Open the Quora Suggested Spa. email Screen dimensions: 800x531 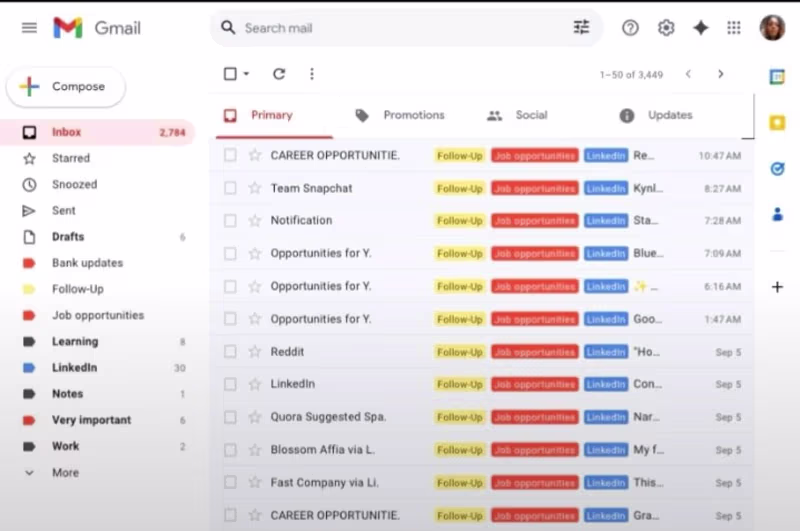(482, 417)
